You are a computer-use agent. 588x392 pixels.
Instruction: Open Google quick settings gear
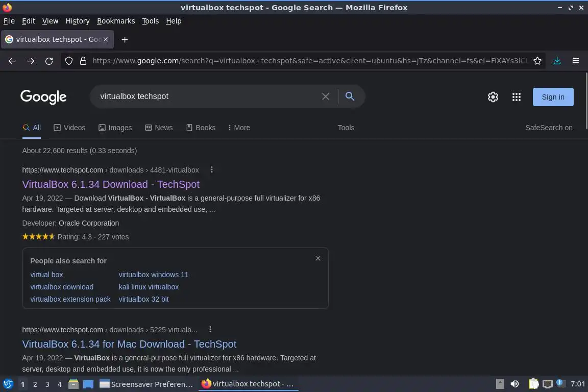[493, 97]
